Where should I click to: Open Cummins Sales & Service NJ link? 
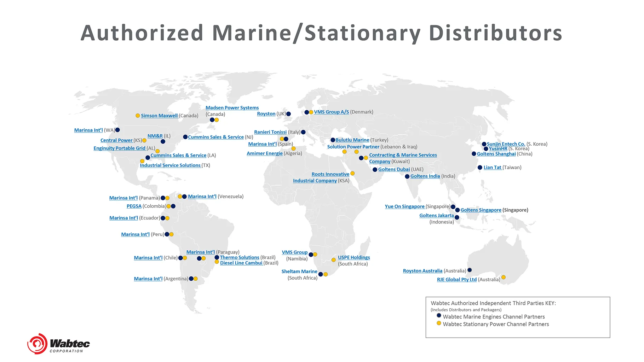215,137
